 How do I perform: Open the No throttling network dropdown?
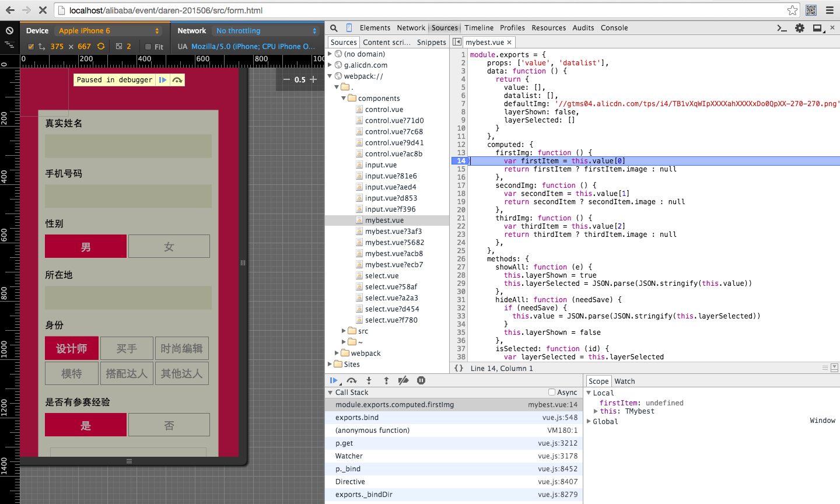click(267, 31)
